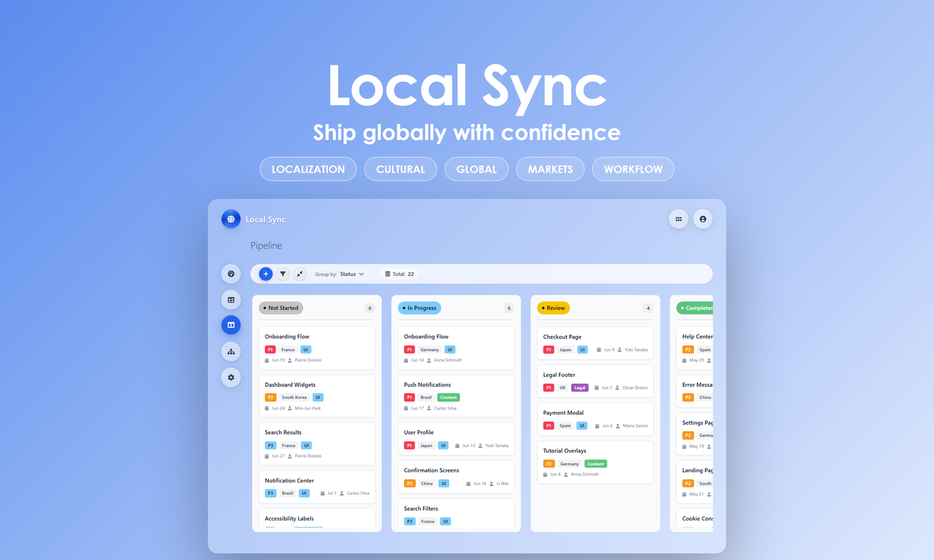Select the LOCALIZATION tag pill
934x560 pixels.
click(308, 169)
